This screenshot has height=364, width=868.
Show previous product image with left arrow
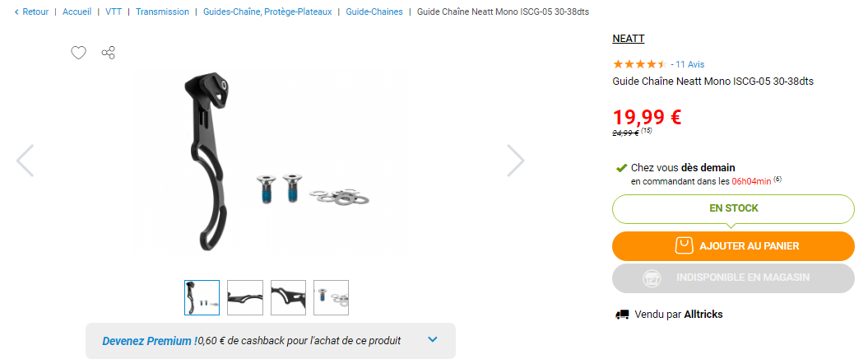click(25, 161)
